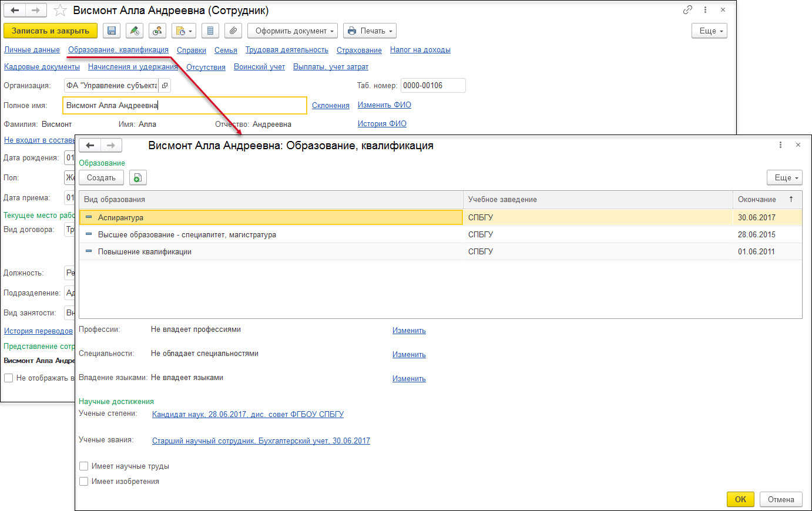Select date cell '28.06.2015'
The image size is (812, 511).
pos(767,234)
